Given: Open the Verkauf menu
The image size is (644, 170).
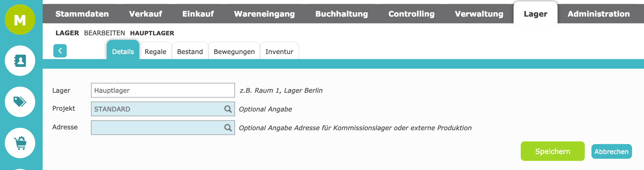Looking at the screenshot, I should click(145, 14).
